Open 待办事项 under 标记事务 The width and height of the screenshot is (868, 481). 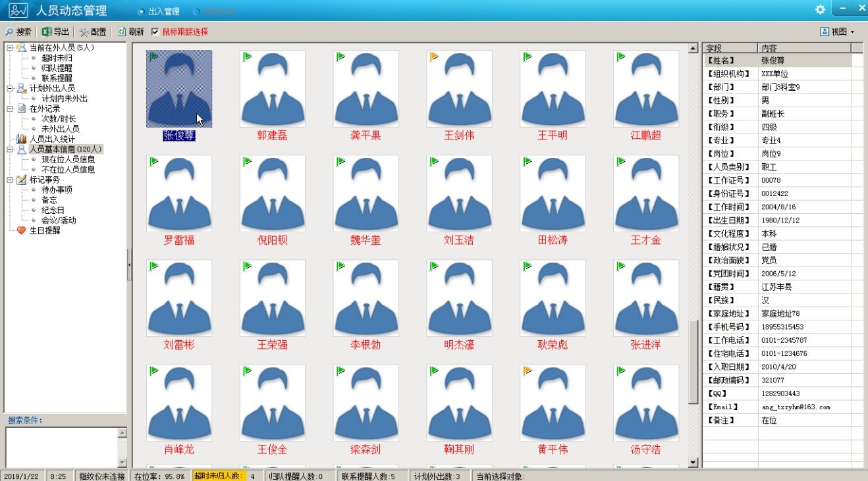click(57, 190)
